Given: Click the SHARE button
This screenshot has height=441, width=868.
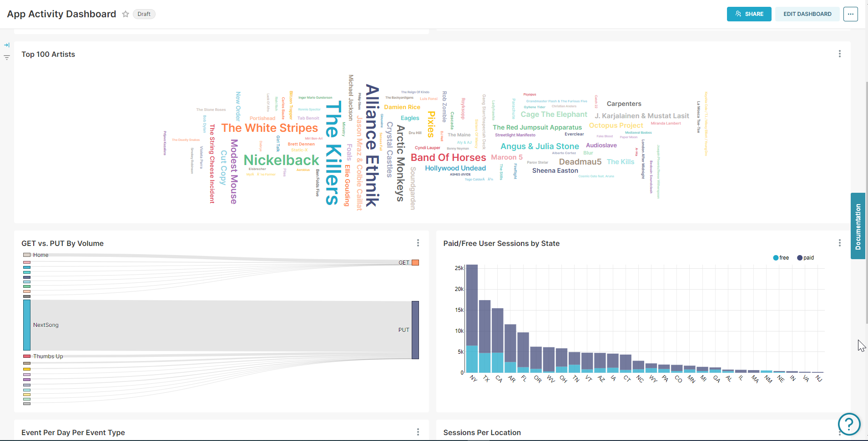Looking at the screenshot, I should pos(749,14).
